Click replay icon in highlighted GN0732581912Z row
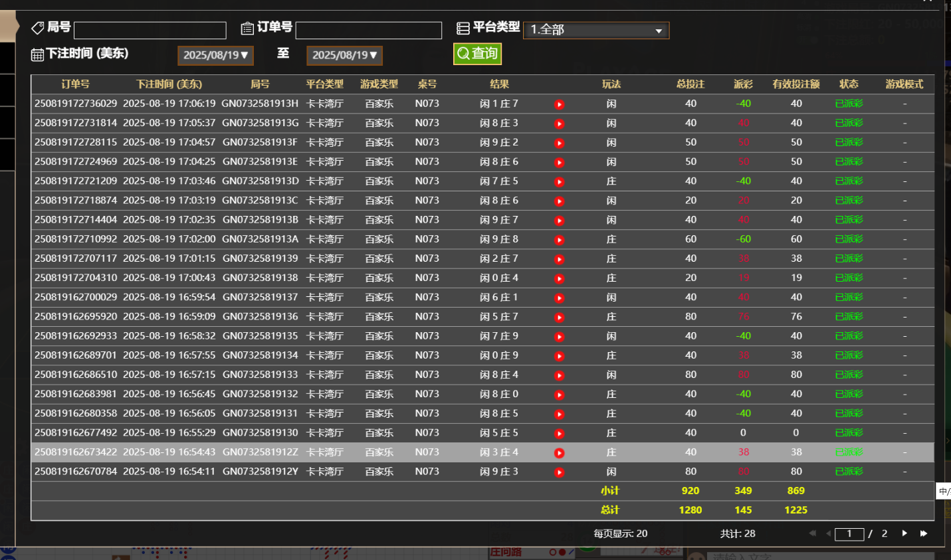The height and width of the screenshot is (560, 951). click(x=560, y=453)
